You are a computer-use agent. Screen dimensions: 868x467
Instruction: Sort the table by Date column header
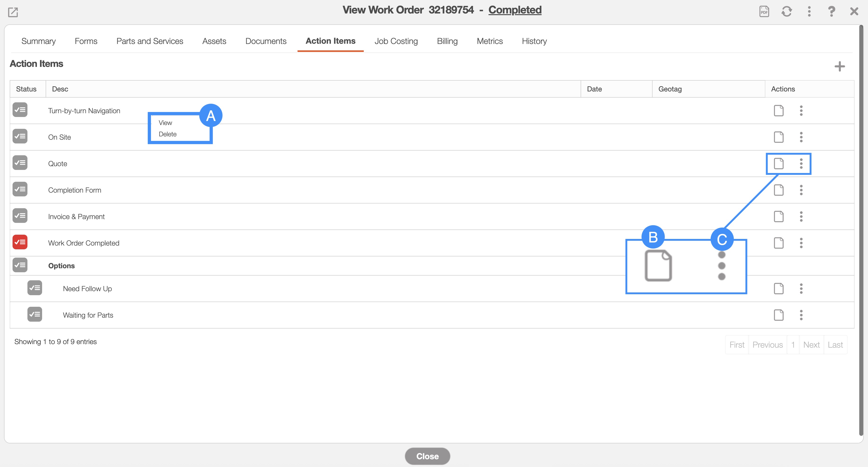click(594, 89)
